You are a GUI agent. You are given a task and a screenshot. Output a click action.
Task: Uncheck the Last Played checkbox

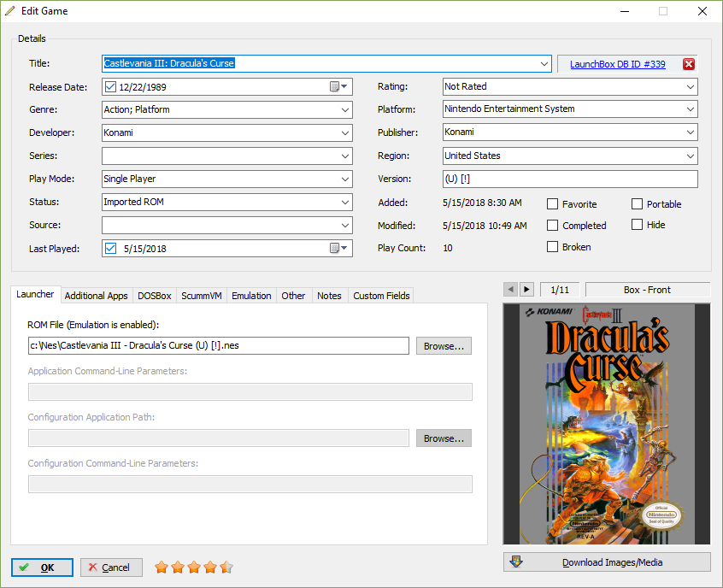110,248
